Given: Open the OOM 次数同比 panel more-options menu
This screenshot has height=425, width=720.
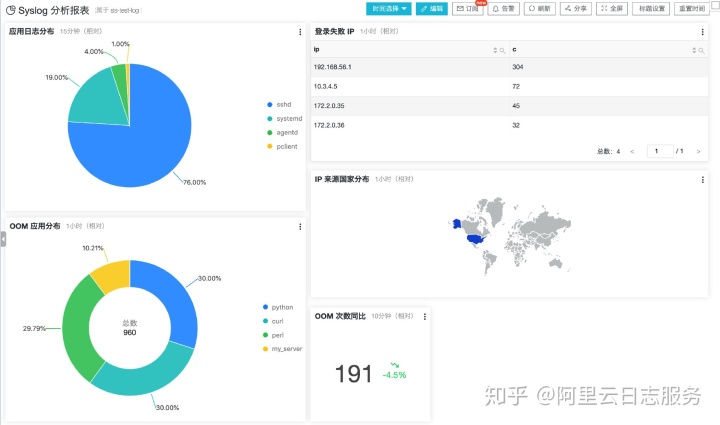Looking at the screenshot, I should (x=425, y=317).
